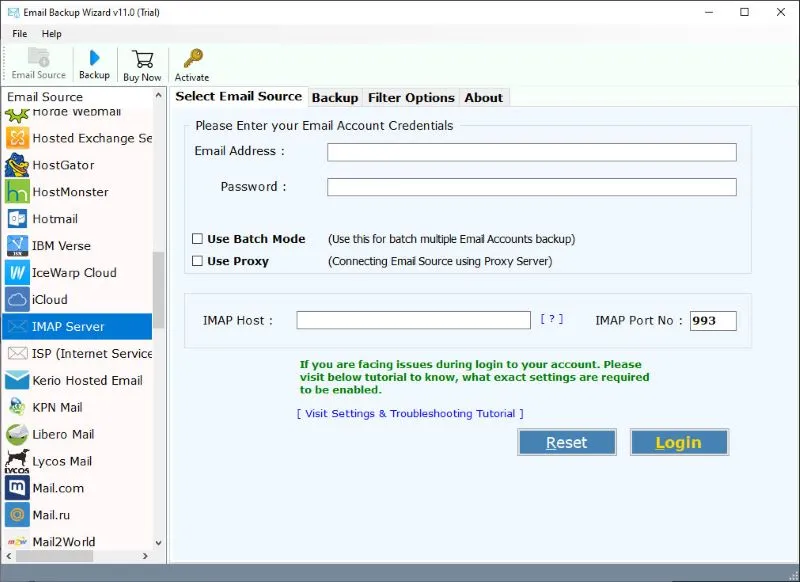Select Mail.ru from the source list

(x=50, y=515)
